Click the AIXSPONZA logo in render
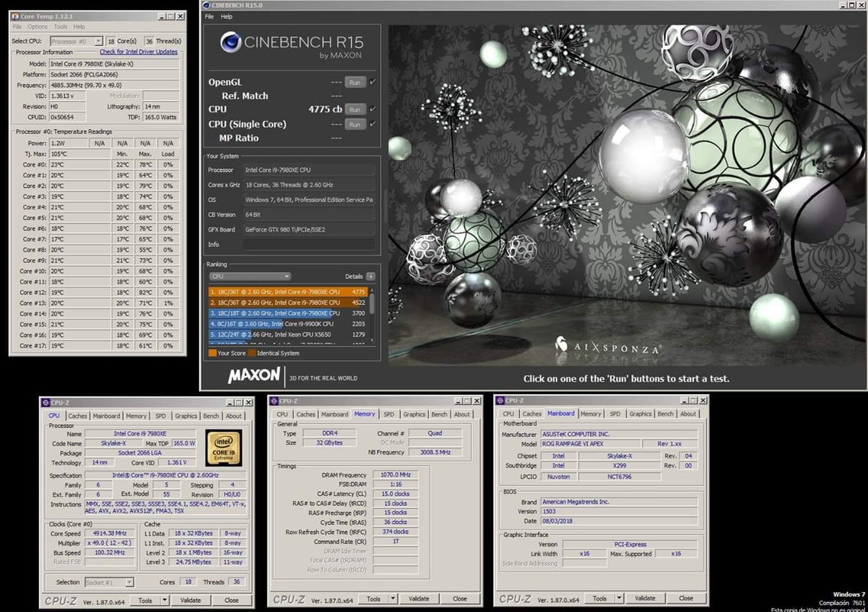 click(608, 347)
